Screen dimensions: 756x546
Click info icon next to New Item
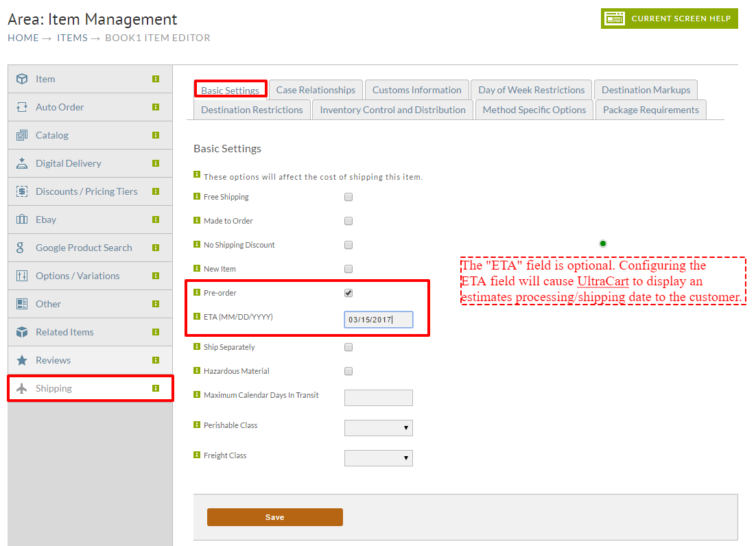tap(197, 268)
